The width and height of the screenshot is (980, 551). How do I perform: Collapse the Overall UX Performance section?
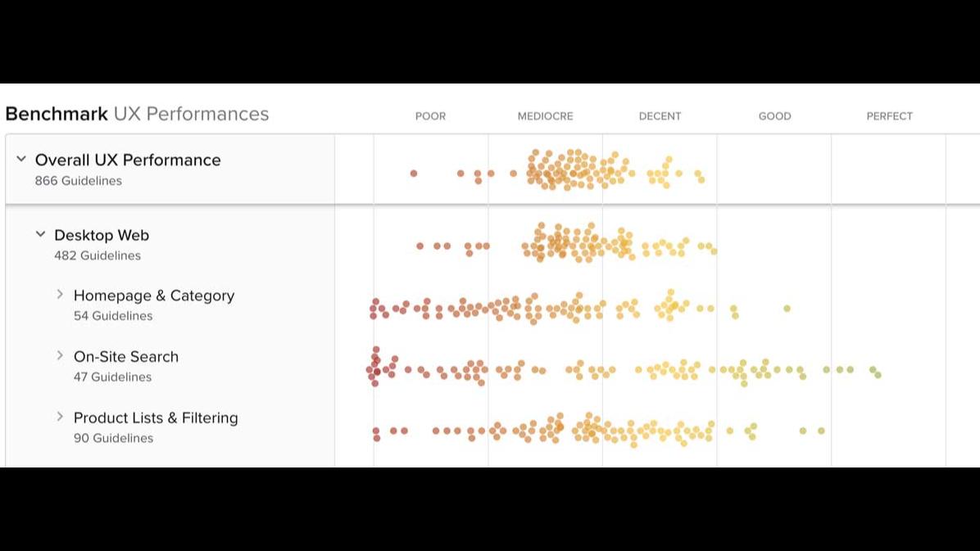21,159
